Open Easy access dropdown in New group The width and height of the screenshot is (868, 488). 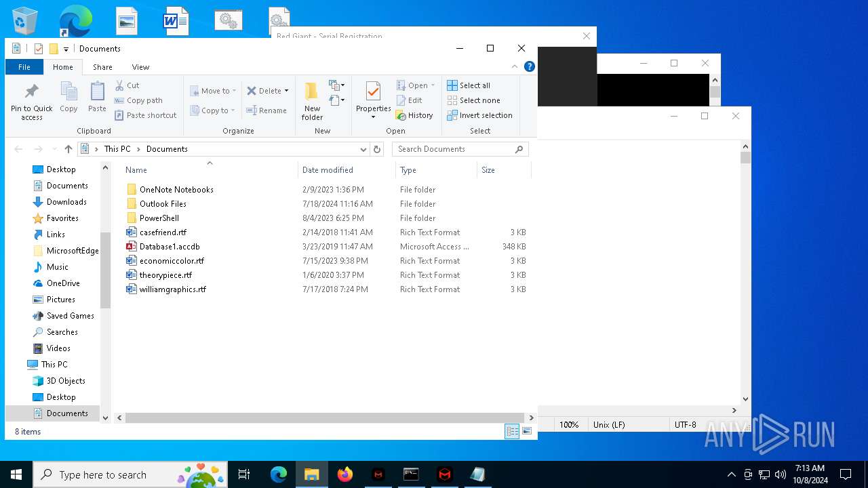point(337,101)
